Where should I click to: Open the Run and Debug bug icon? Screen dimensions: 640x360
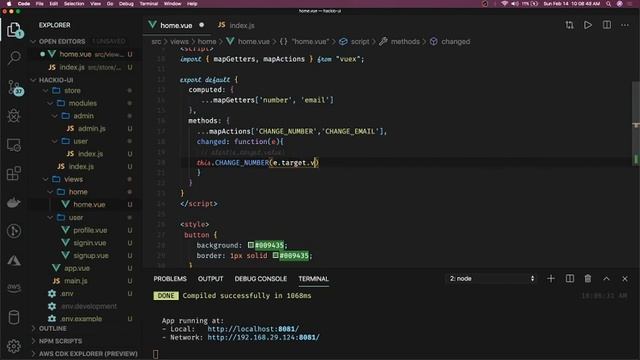[x=14, y=116]
